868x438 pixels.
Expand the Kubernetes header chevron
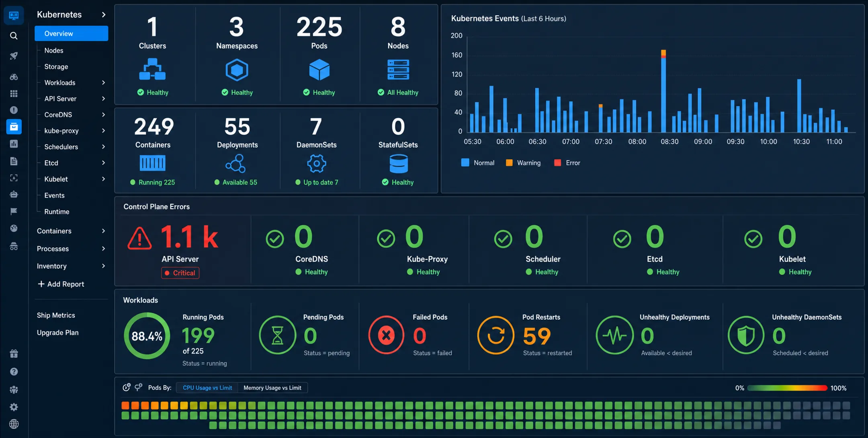[104, 14]
